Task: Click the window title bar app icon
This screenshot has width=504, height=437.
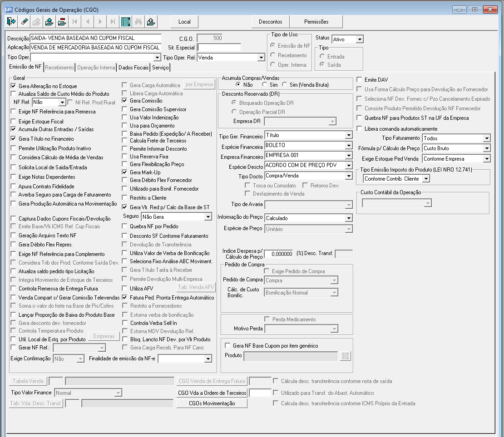Action: [9, 10]
